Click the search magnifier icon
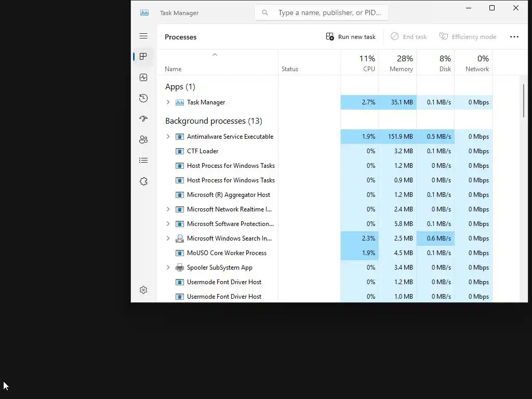This screenshot has height=399, width=532. tap(265, 12)
